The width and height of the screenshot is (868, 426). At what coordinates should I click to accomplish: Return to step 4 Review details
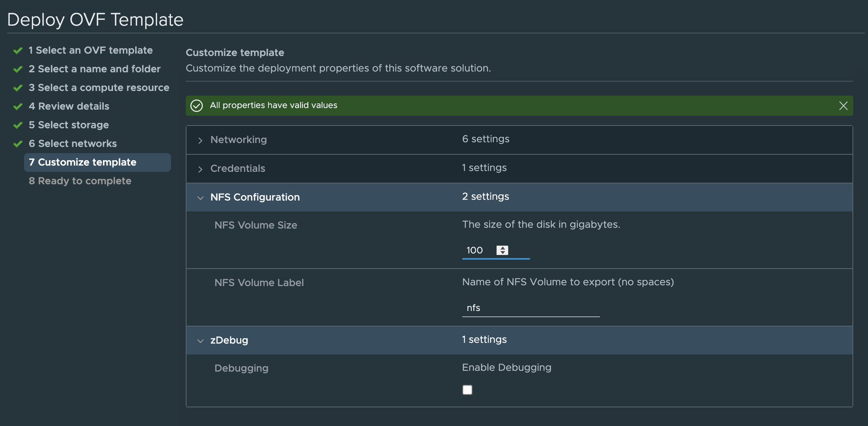tap(69, 106)
